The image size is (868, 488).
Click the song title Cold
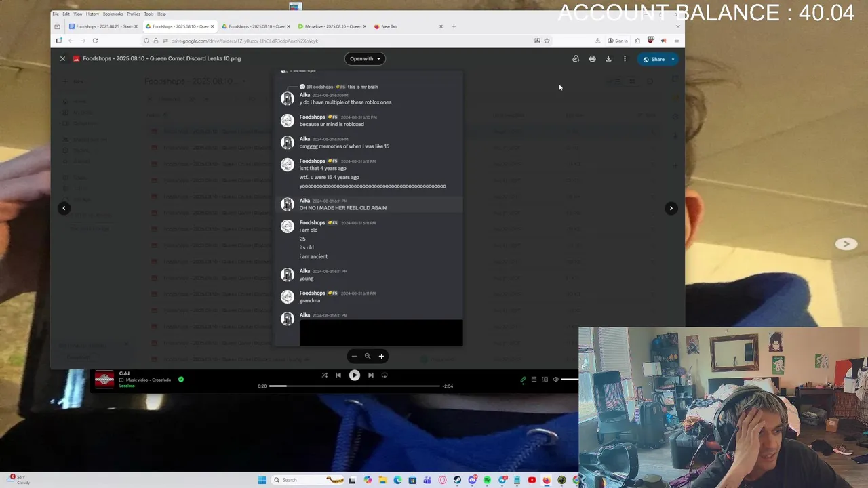[124, 373]
